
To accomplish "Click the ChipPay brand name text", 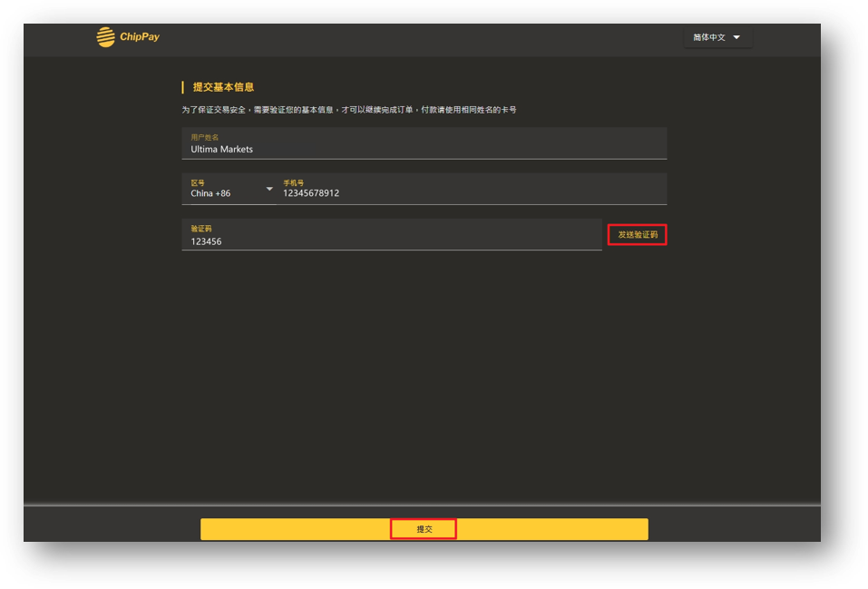I will [x=140, y=36].
